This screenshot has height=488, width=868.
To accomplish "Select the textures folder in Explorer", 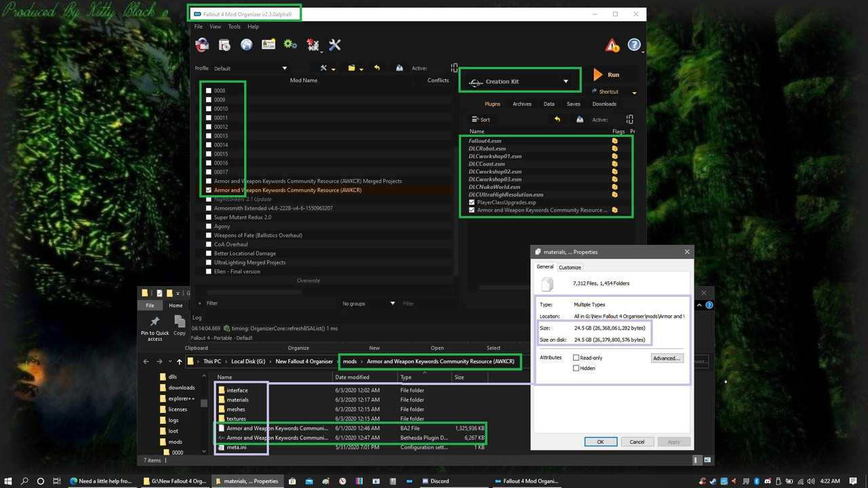I will click(x=236, y=419).
